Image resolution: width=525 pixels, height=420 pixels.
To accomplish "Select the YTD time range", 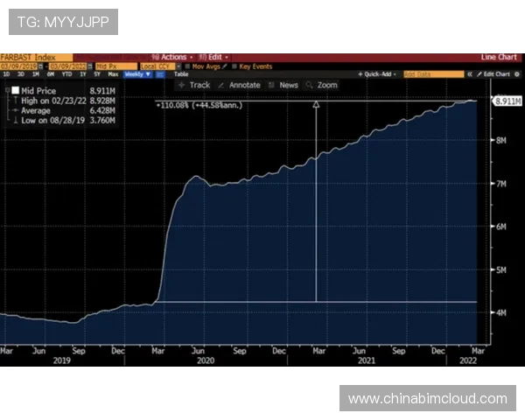I will (68, 74).
